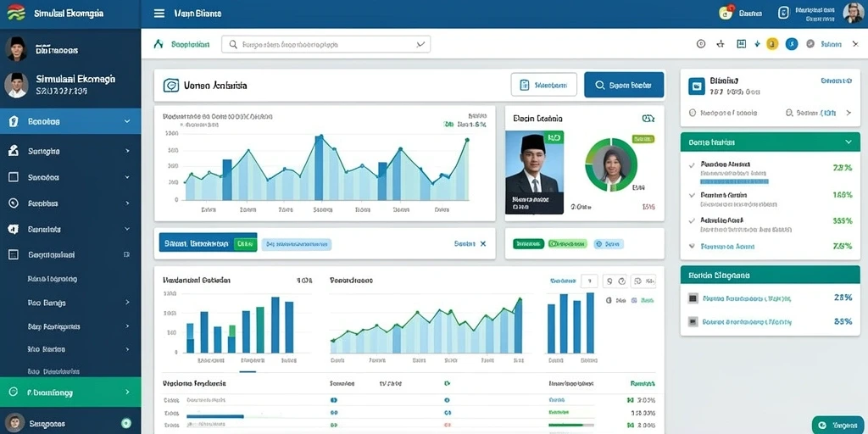
Task: Click the clipboard icon beside the header username
Action: pos(783,13)
